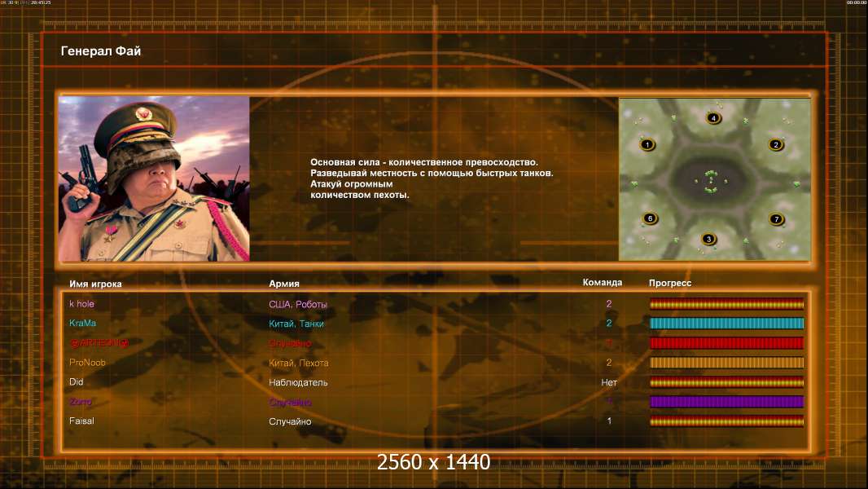
Task: Click the KraMa cyan progress bar
Action: (x=726, y=324)
